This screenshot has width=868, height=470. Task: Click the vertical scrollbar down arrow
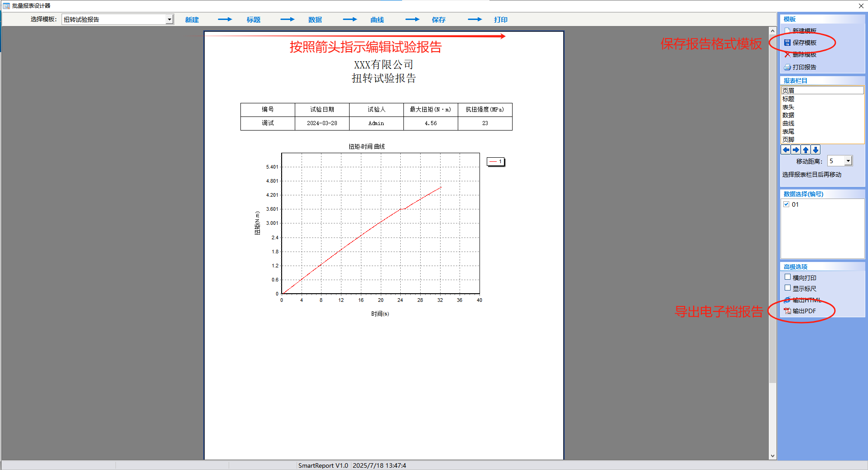pos(772,456)
